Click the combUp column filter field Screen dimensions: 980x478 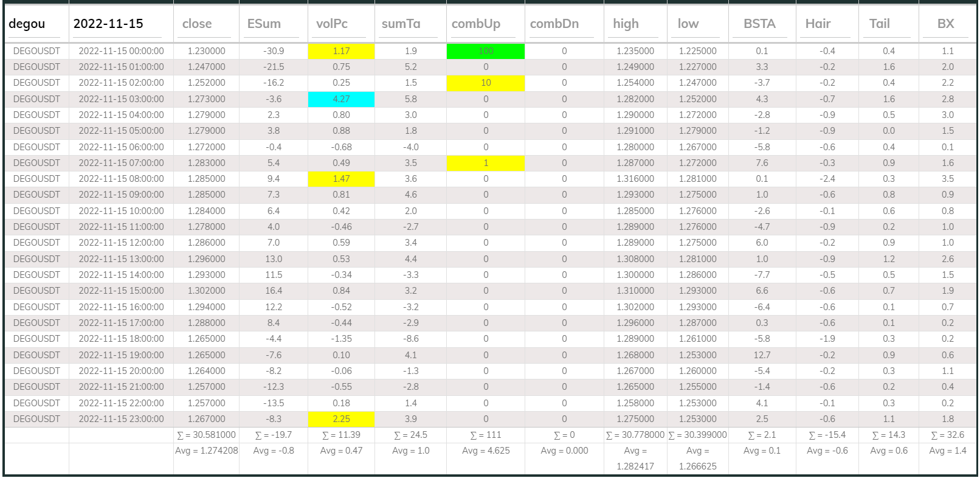click(x=485, y=24)
